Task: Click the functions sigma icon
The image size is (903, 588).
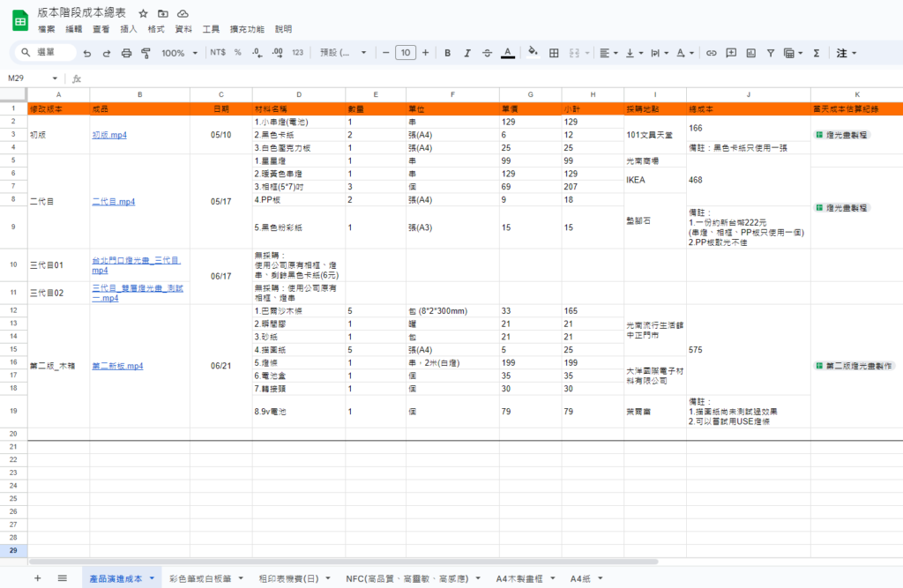Action: click(x=816, y=53)
